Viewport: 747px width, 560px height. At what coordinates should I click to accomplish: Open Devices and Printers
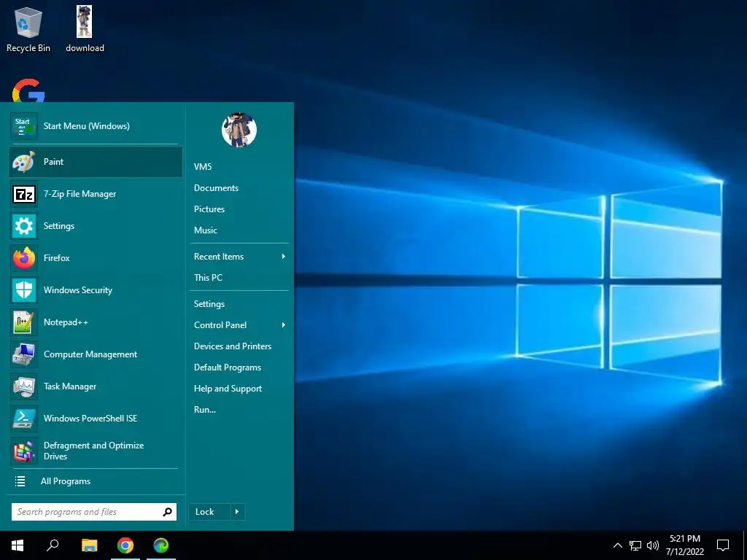tap(233, 346)
